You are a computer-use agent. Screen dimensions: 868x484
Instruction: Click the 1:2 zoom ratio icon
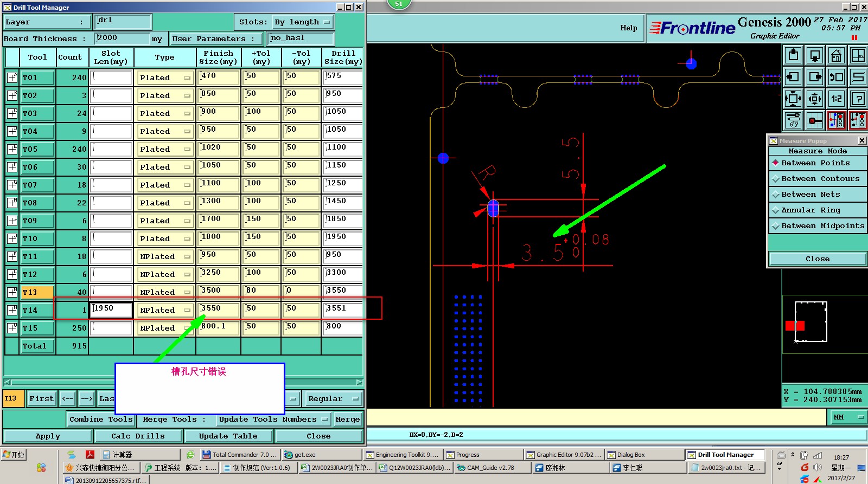[x=837, y=99]
